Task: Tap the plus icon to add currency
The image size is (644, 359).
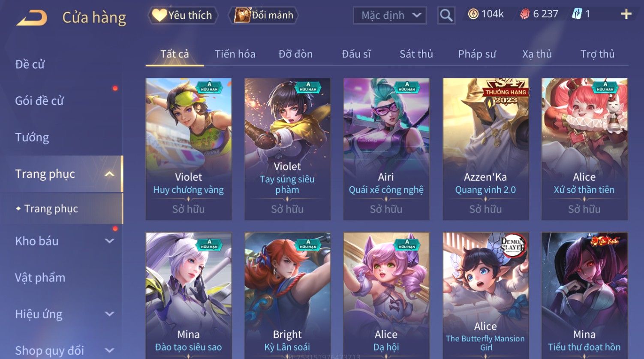Action: (x=626, y=14)
